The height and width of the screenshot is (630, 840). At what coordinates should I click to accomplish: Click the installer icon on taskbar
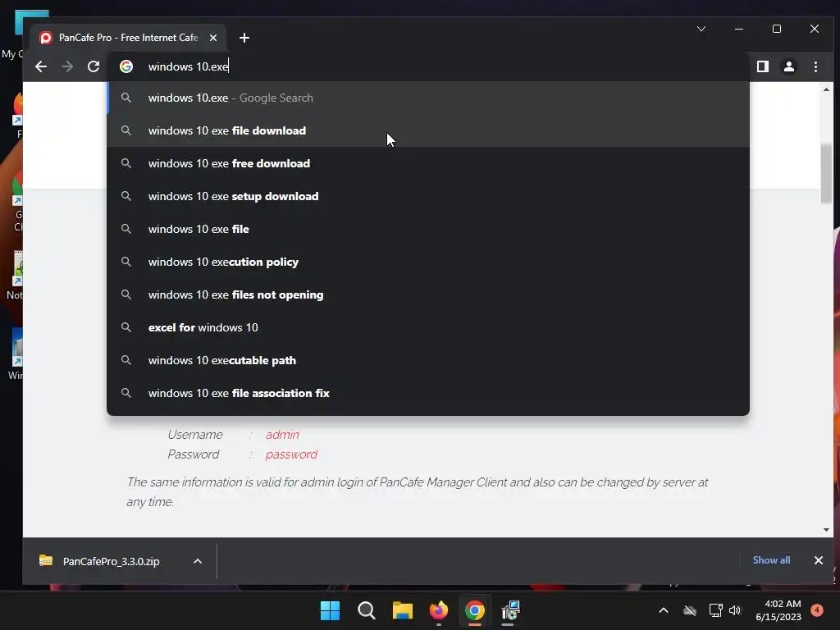pos(510,610)
